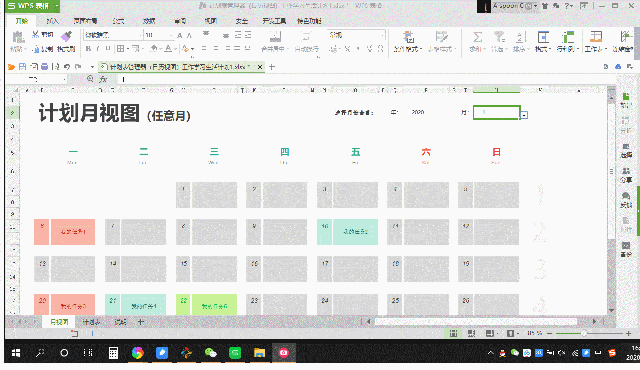The height and width of the screenshot is (370, 640).
Task: Click the Format cells icon
Action: coord(543,37)
